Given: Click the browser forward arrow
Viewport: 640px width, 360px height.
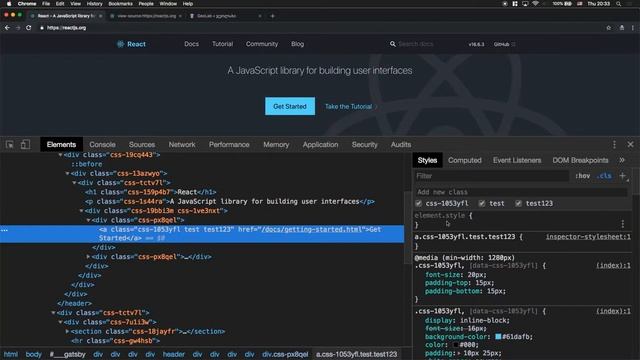Looking at the screenshot, I should coord(18,28).
